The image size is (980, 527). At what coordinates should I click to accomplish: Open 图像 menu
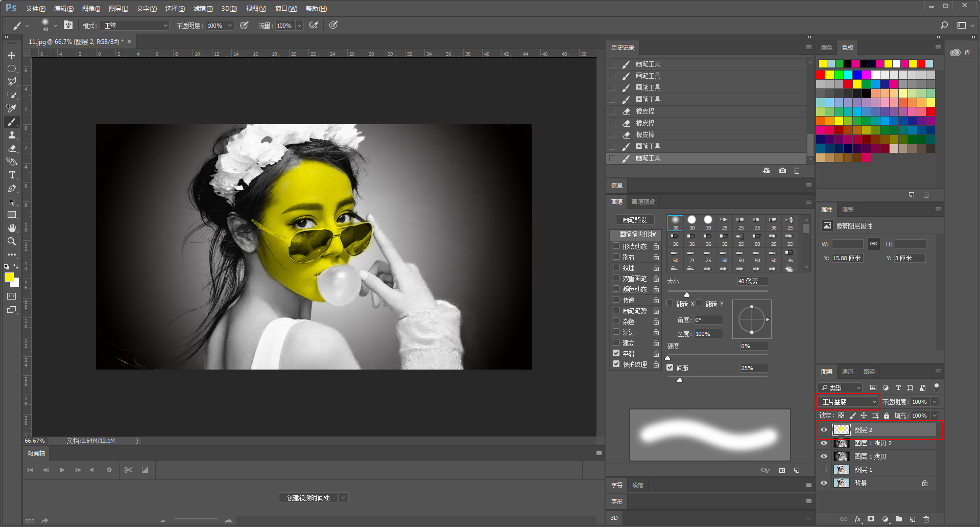91,9
